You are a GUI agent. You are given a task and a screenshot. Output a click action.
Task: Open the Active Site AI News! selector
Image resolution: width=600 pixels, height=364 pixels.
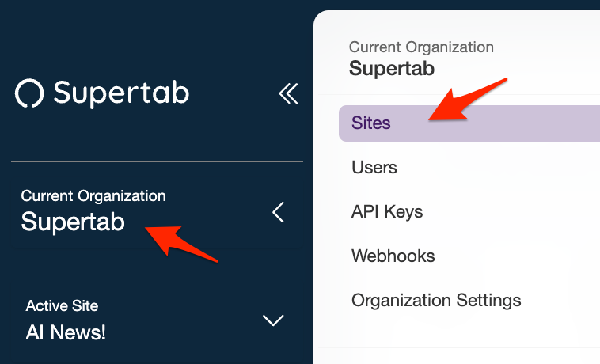click(x=157, y=321)
